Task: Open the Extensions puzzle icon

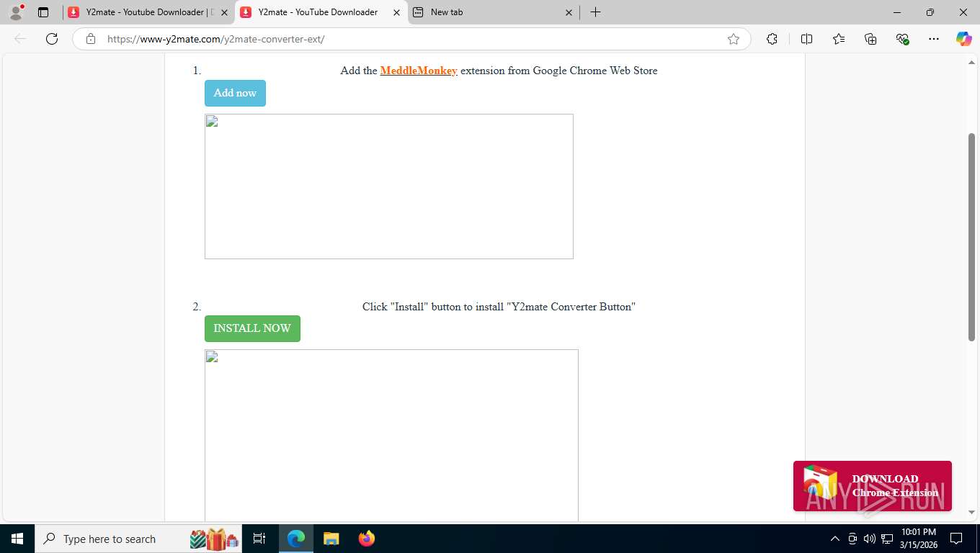Action: pos(772,39)
